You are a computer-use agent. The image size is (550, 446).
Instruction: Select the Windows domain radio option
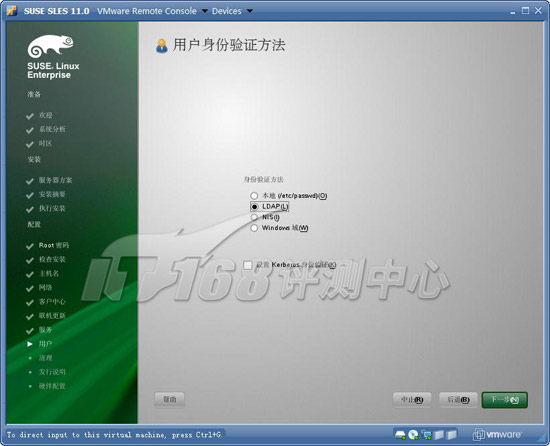pos(254,228)
